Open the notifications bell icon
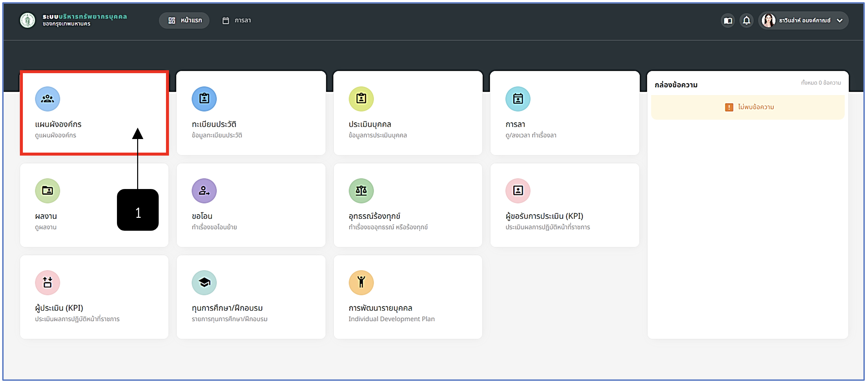 (747, 21)
